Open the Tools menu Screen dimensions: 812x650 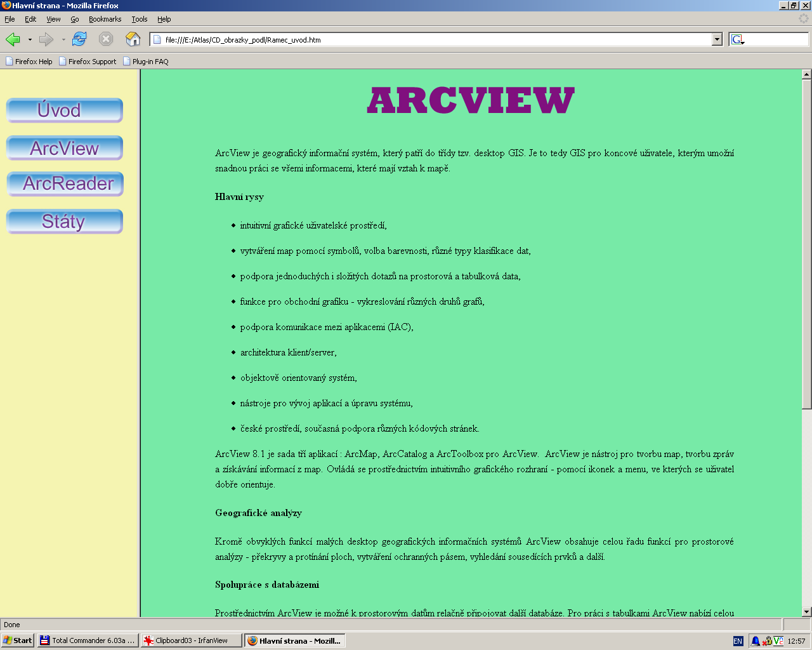[140, 19]
